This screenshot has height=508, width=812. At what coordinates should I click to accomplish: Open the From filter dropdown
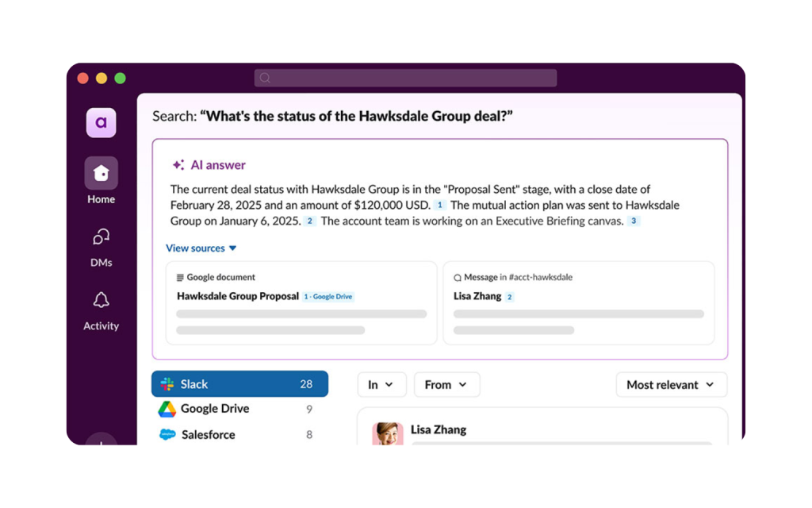point(446,385)
